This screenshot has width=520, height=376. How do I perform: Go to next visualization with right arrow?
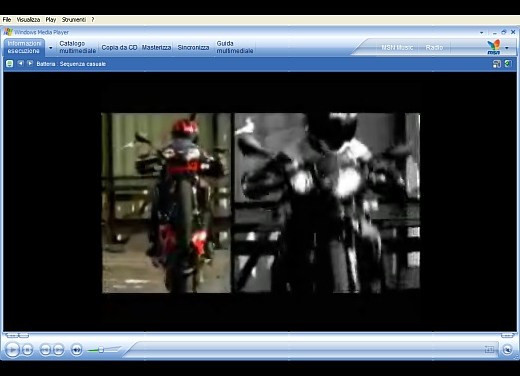pyautogui.click(x=30, y=63)
